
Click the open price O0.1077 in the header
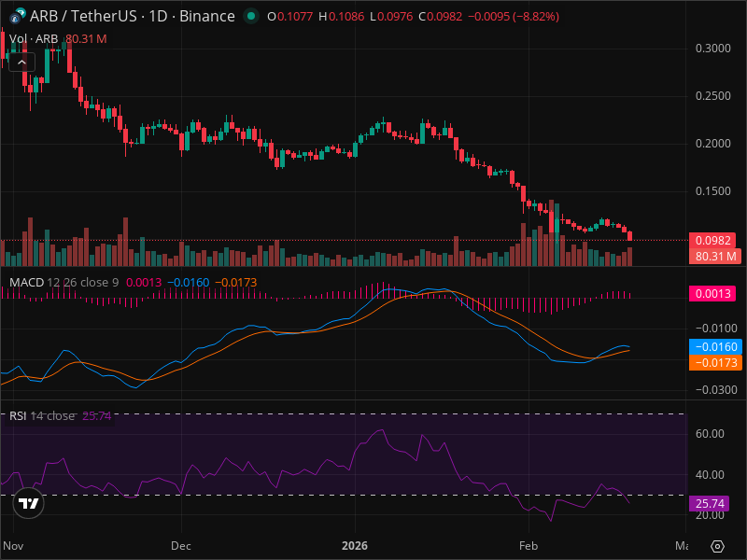pyautogui.click(x=289, y=17)
